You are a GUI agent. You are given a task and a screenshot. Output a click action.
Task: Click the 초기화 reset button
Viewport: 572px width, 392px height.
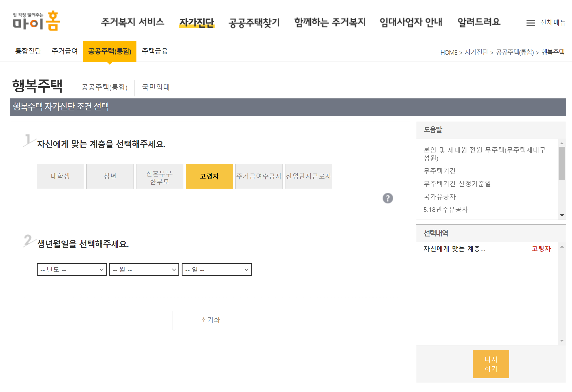click(210, 320)
